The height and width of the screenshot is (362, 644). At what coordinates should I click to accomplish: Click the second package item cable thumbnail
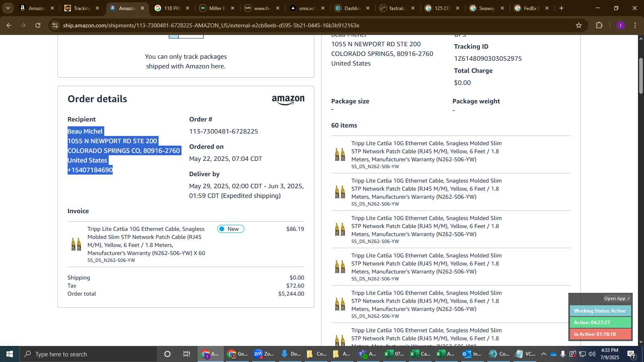pyautogui.click(x=340, y=192)
